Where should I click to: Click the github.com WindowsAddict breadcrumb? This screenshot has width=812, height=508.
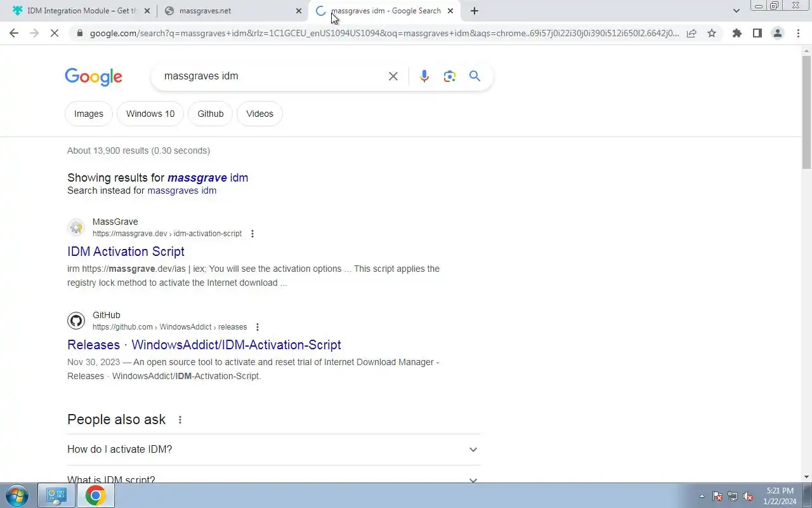[169, 327]
